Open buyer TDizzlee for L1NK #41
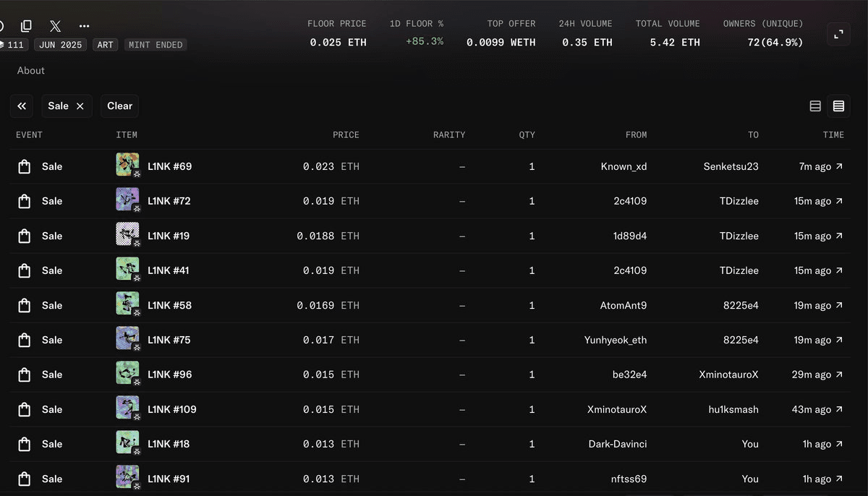 pyautogui.click(x=739, y=270)
